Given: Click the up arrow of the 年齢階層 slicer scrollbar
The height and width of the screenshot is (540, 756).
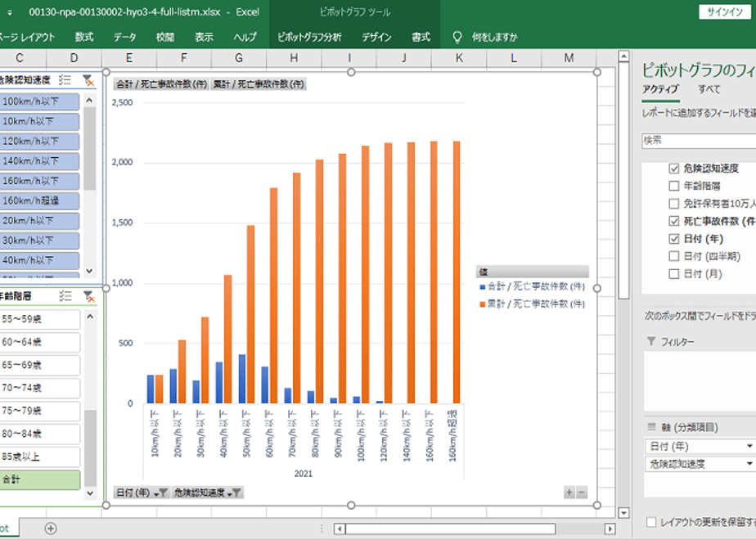Looking at the screenshot, I should click(x=90, y=317).
